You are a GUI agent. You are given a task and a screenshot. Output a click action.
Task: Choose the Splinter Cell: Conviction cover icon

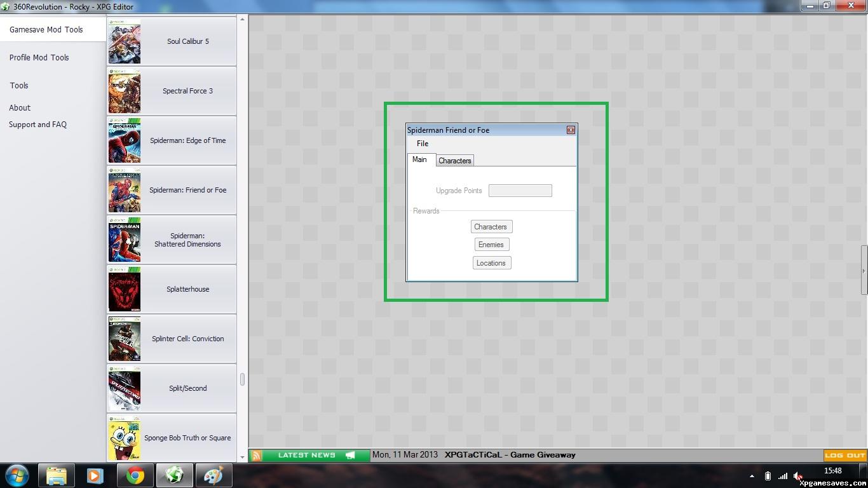(124, 339)
